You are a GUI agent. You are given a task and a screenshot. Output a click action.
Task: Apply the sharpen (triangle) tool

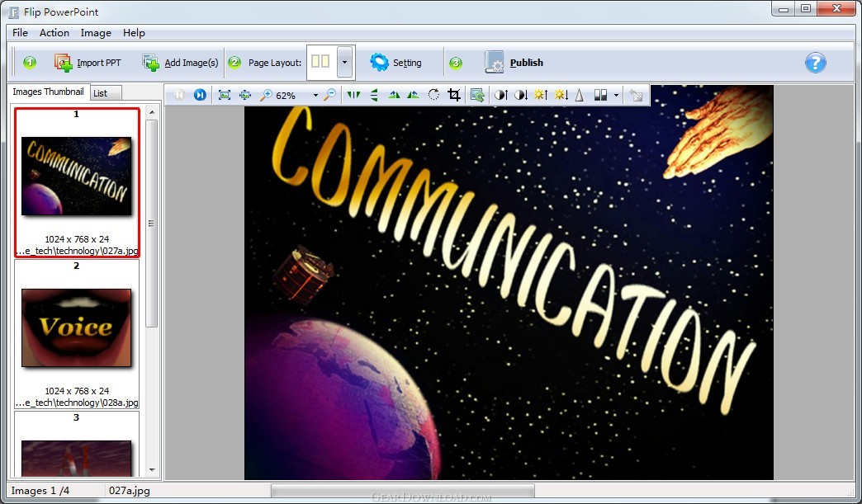tap(580, 95)
